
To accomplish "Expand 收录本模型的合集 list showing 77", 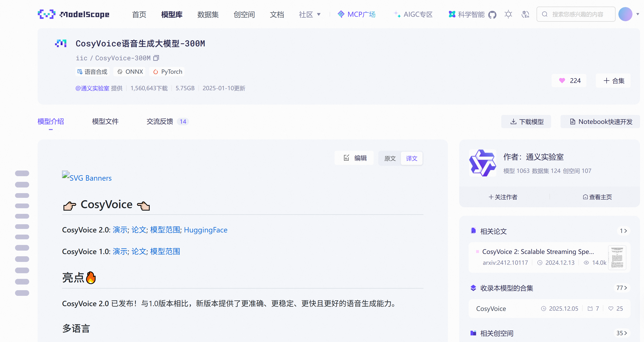I will [x=621, y=288].
